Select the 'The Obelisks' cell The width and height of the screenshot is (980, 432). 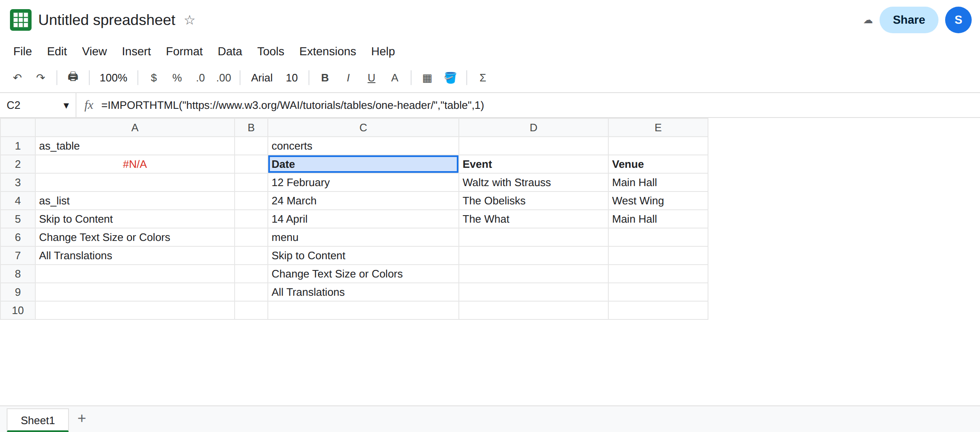(x=534, y=201)
